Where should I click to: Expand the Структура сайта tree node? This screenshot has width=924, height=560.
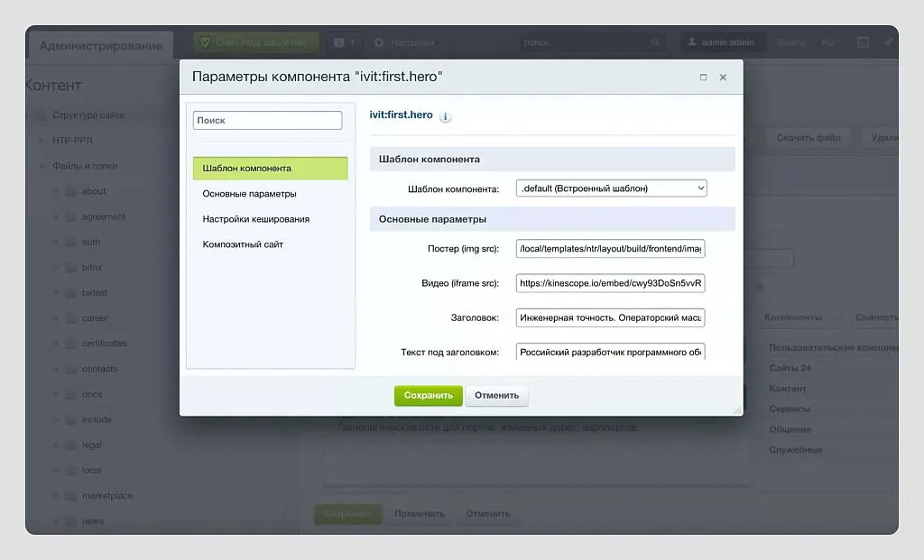click(41, 115)
